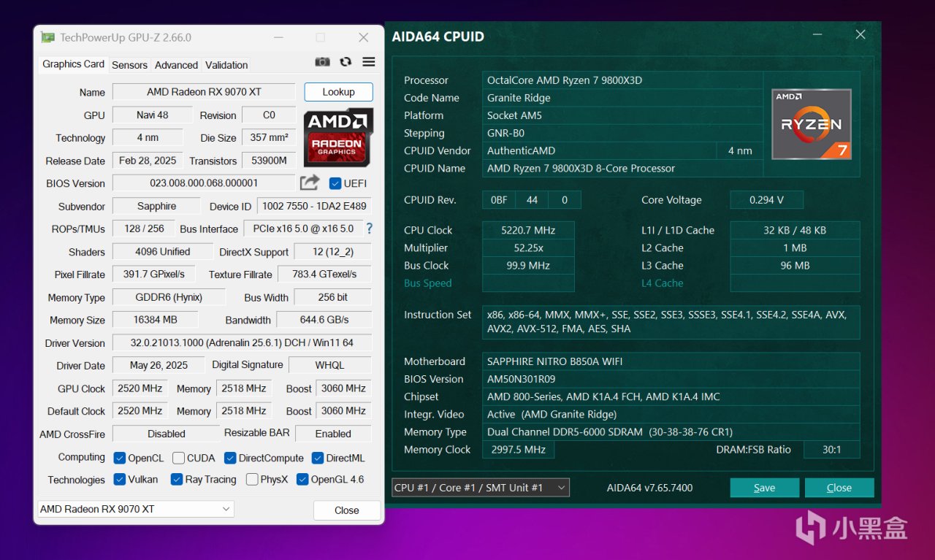Screen dimensions: 935x560
Task: Switch to the Sensors tab
Action: pyautogui.click(x=129, y=65)
